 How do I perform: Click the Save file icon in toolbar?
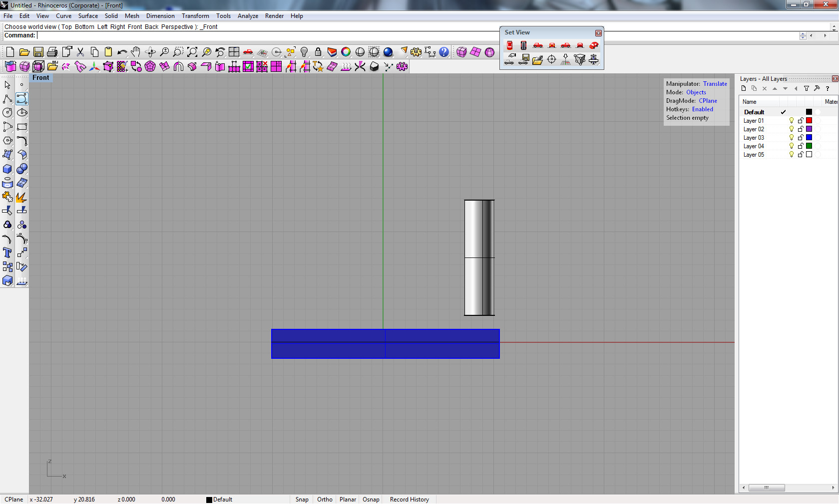click(x=38, y=52)
